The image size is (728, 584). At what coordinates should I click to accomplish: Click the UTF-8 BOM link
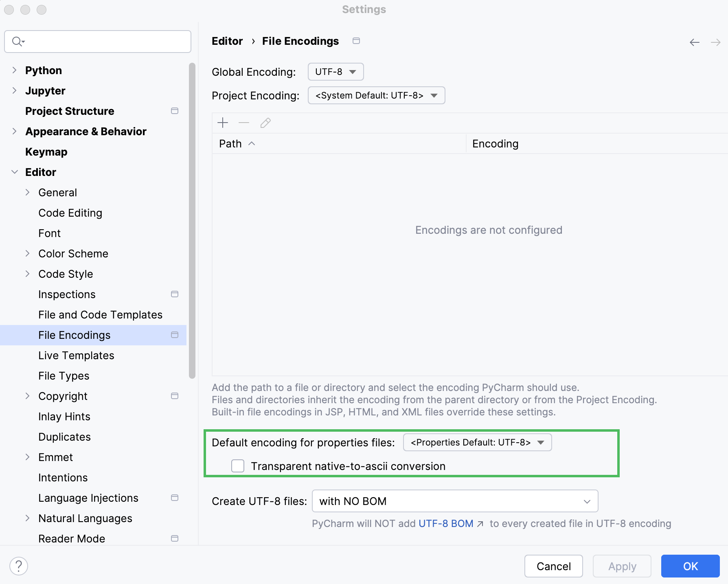coord(445,523)
